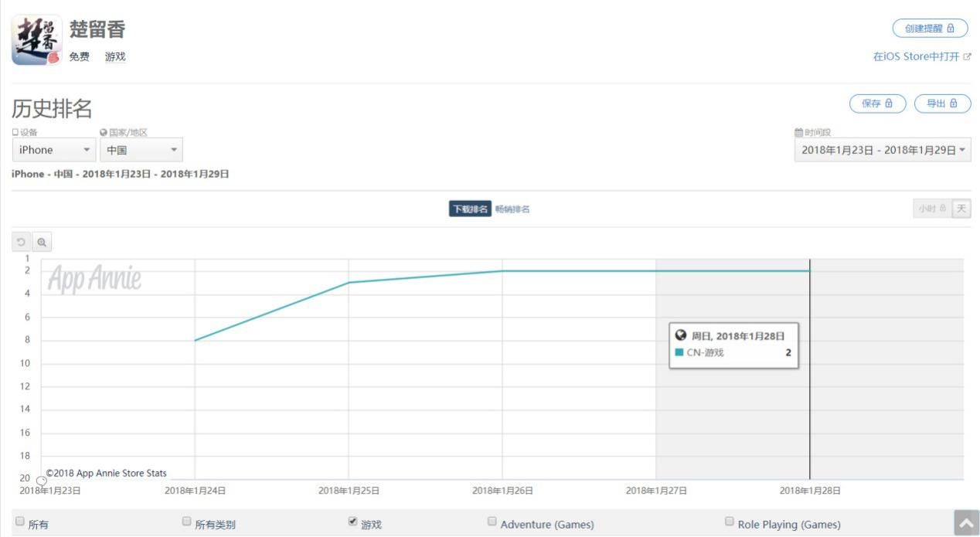
Task: Open the date range dropdown
Action: coord(883,150)
